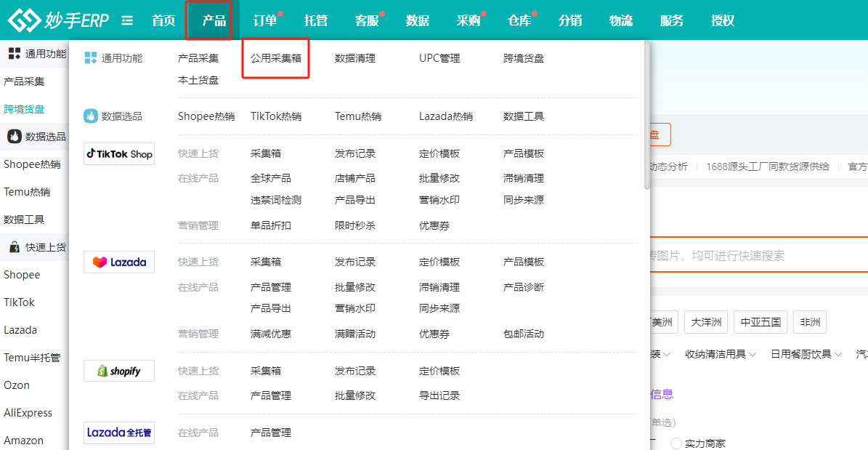Click the 妙手ERP logo

point(58,20)
